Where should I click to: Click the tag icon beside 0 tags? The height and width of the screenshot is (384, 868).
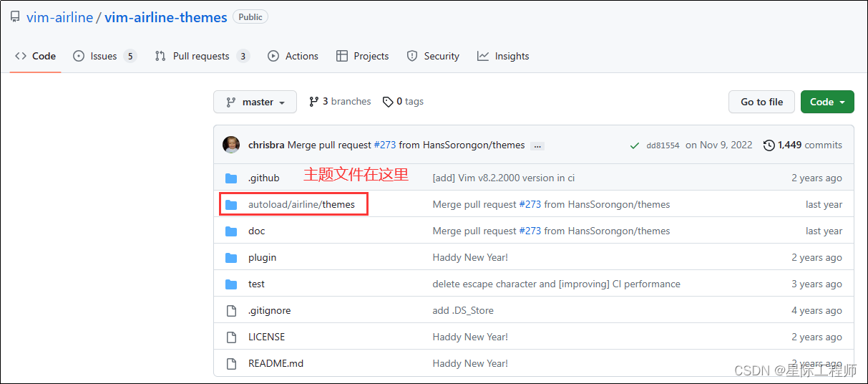pos(388,102)
